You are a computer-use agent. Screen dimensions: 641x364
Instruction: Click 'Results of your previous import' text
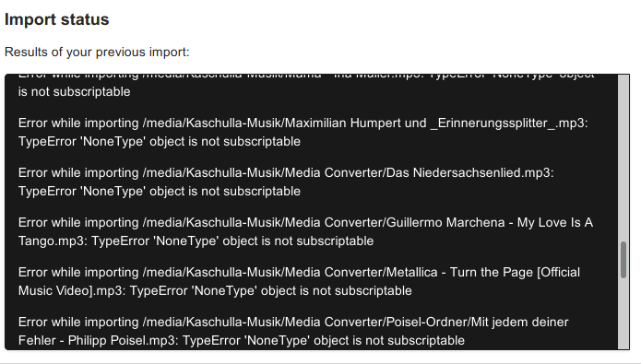(x=97, y=53)
